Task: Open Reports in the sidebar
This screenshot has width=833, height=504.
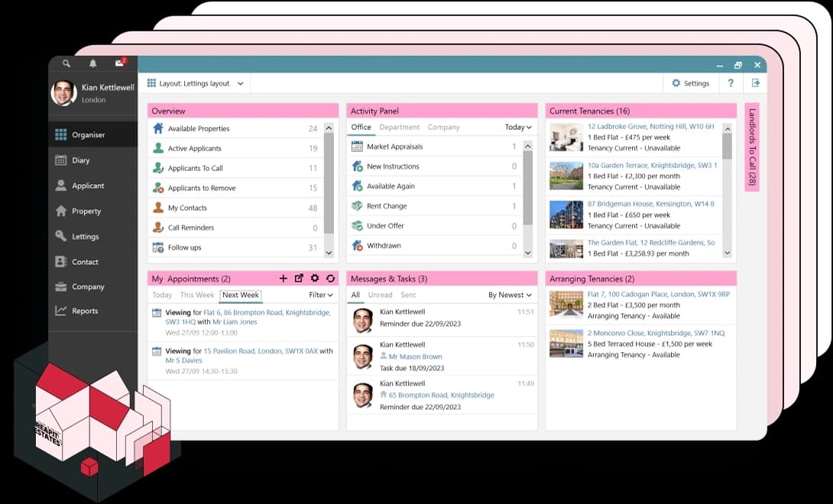Action: [92, 311]
